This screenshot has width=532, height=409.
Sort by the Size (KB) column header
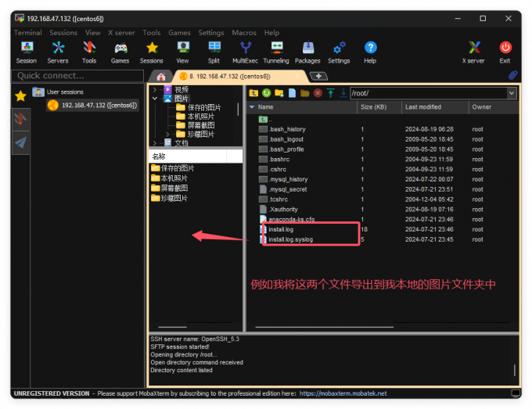click(x=379, y=107)
